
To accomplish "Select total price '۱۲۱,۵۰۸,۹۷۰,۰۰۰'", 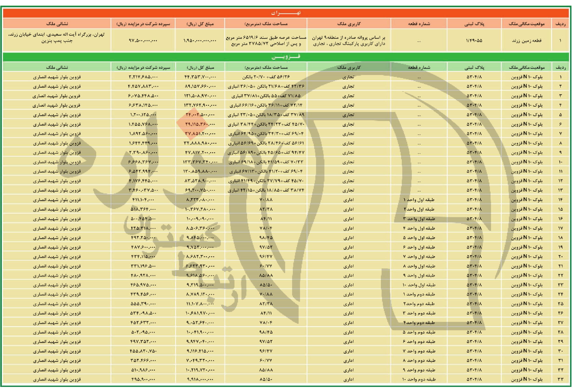I will pyautogui.click(x=200, y=96).
